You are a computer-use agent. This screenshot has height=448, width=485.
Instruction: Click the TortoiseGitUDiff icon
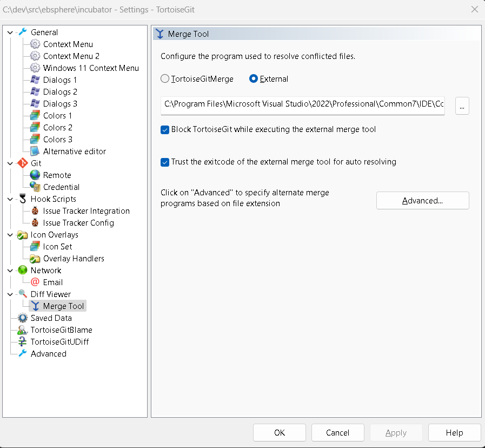(x=23, y=342)
